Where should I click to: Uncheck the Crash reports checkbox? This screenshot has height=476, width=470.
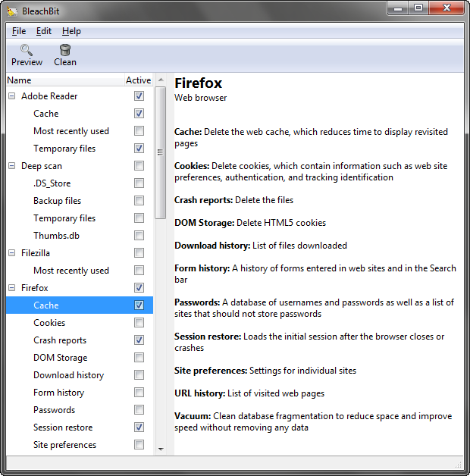[139, 340]
